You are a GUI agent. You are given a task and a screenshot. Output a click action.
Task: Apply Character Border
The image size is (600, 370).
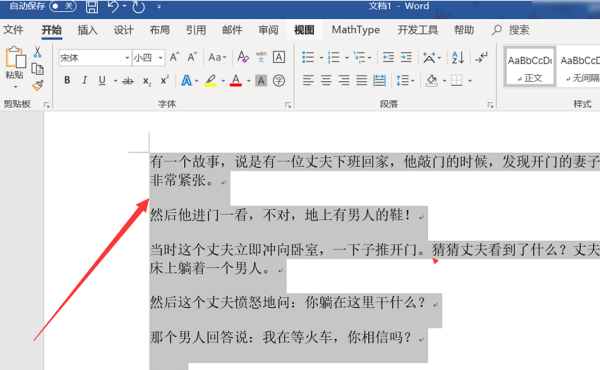tap(279, 57)
